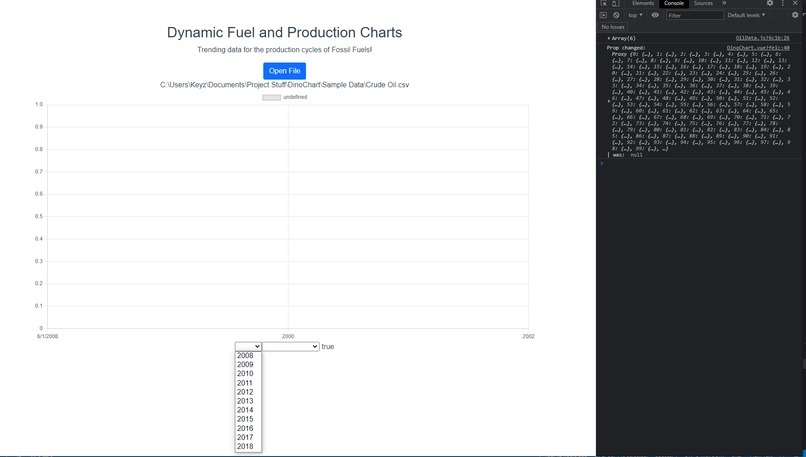Switch to the Console tab

(x=673, y=3)
